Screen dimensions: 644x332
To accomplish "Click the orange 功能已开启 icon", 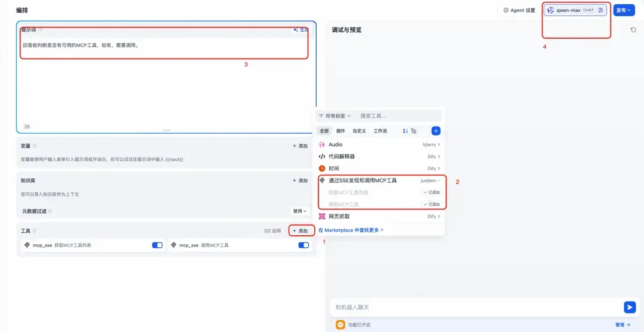I will pos(340,325).
